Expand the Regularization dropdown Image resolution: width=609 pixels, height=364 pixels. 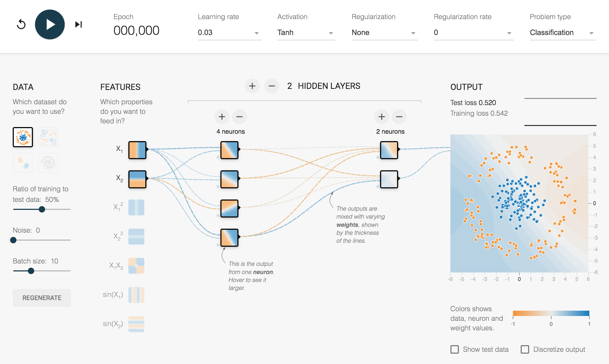click(384, 33)
